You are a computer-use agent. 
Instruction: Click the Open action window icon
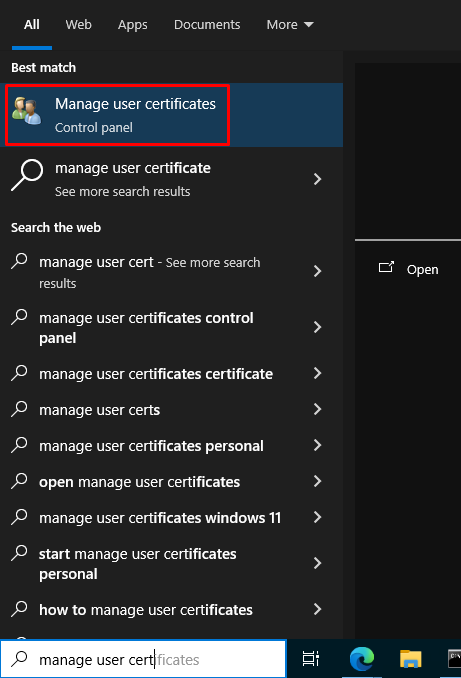[386, 267]
